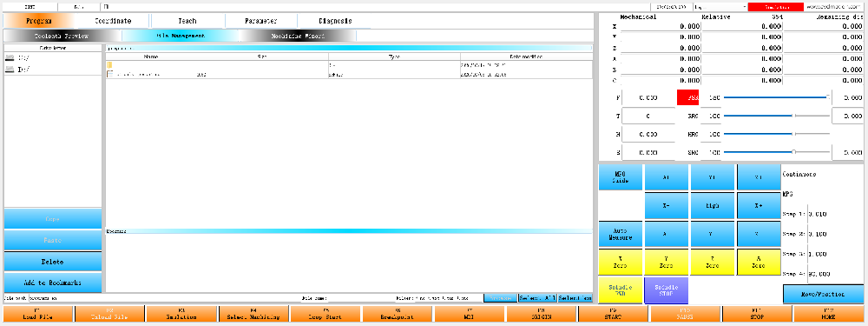Click the Select All button
Viewport: 868px width, 326px height.
537,298
